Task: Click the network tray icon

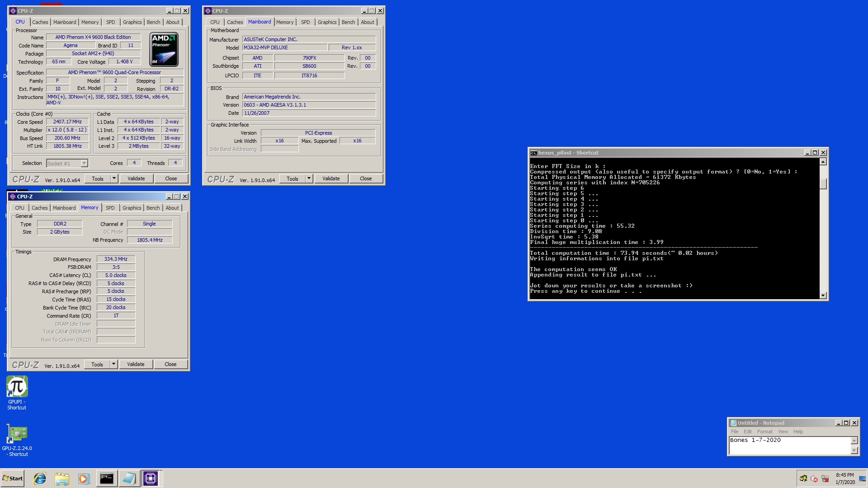Action: pyautogui.click(x=825, y=479)
